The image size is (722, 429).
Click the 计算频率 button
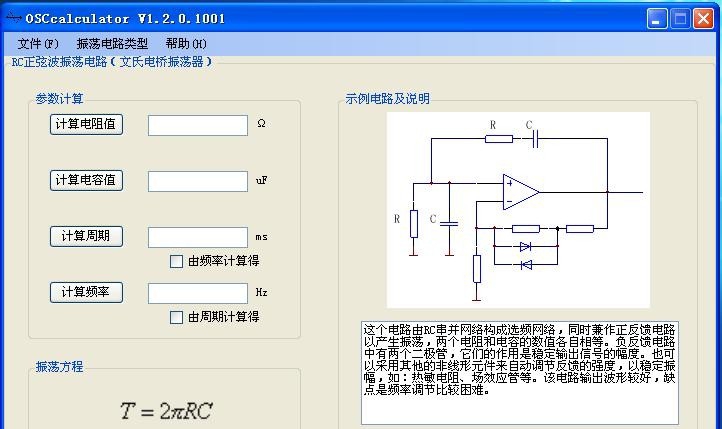click(x=86, y=292)
